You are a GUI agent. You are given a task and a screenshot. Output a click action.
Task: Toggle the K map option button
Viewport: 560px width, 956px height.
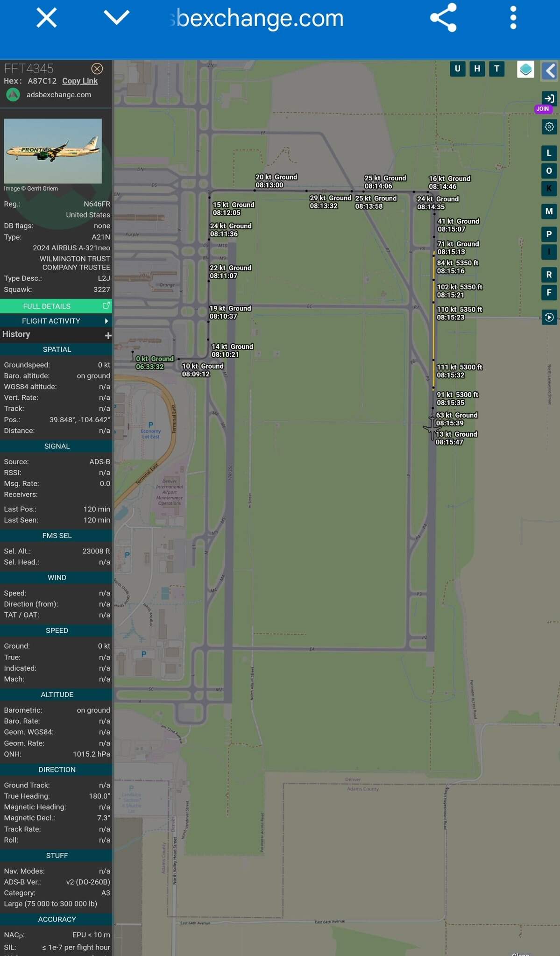[549, 189]
